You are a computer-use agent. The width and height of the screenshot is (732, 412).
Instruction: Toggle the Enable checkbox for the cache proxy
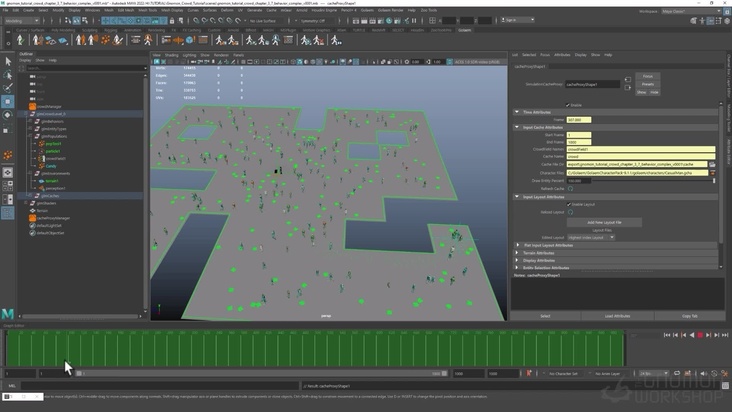point(568,104)
